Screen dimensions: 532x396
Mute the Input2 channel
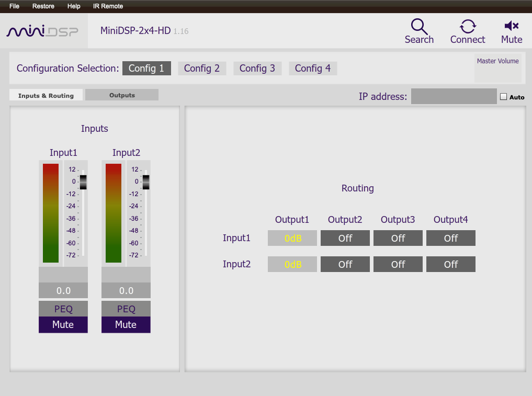click(126, 325)
